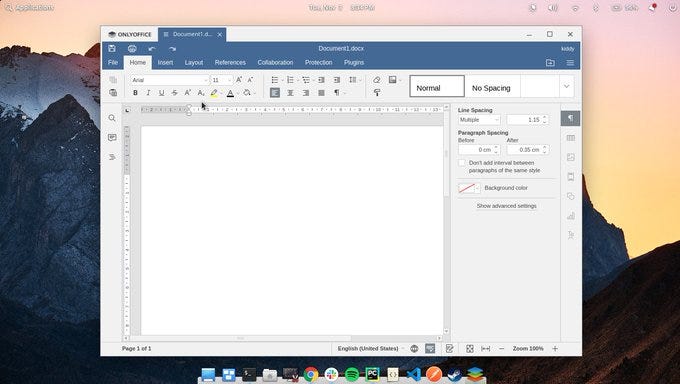
Task: Save the document with the save icon
Action: 112,49
